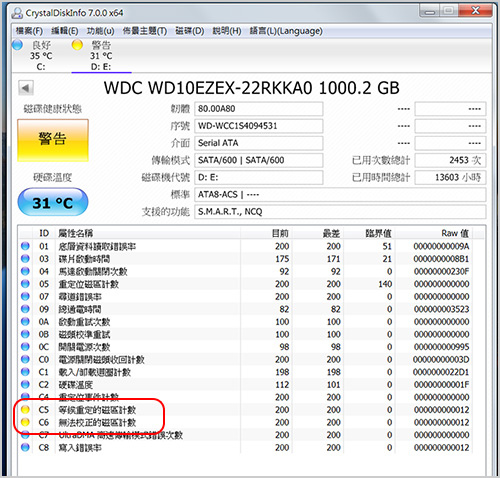
Task: Select the C8 attribute name 寫入錯誤率
Action: 80,448
